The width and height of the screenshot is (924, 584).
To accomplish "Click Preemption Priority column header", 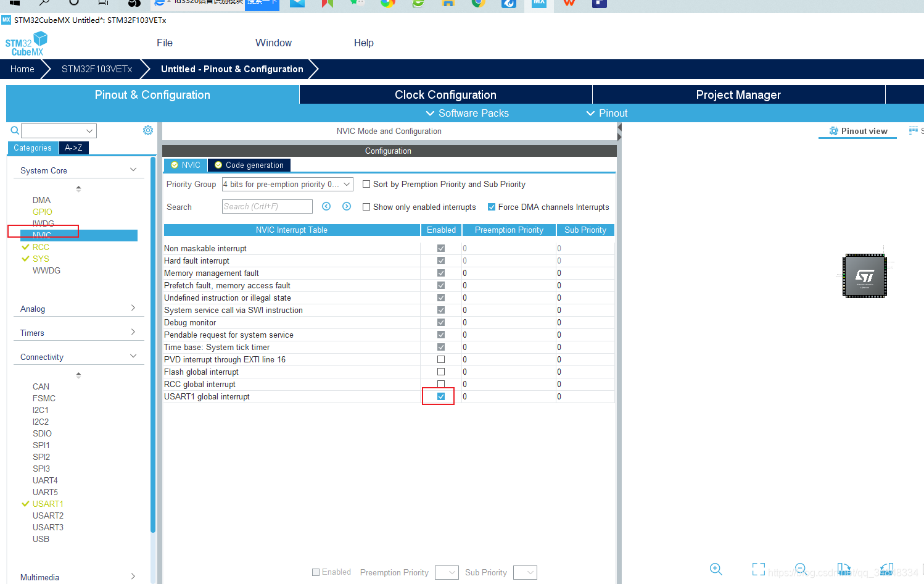I will (509, 230).
